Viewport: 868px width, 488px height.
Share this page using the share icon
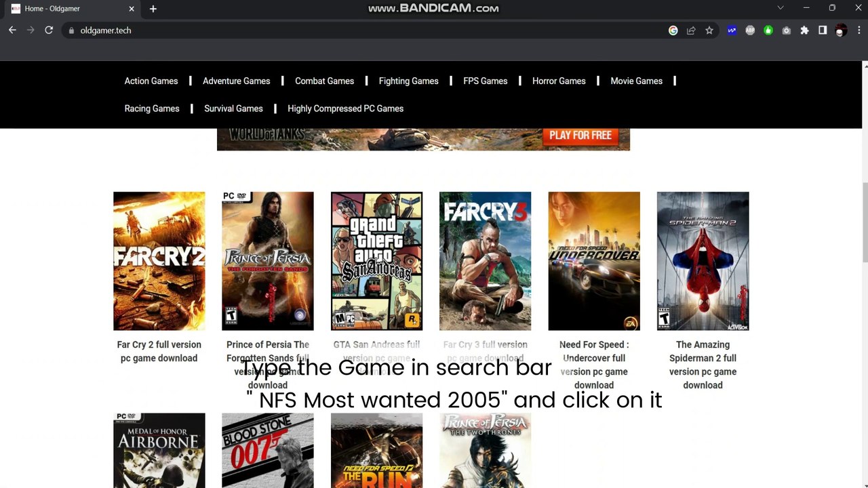point(691,30)
